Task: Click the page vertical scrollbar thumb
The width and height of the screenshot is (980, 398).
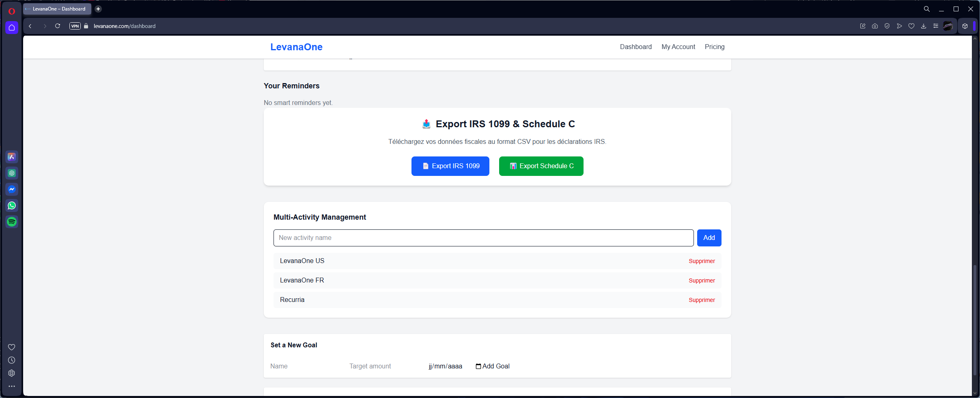Action: click(x=975, y=320)
